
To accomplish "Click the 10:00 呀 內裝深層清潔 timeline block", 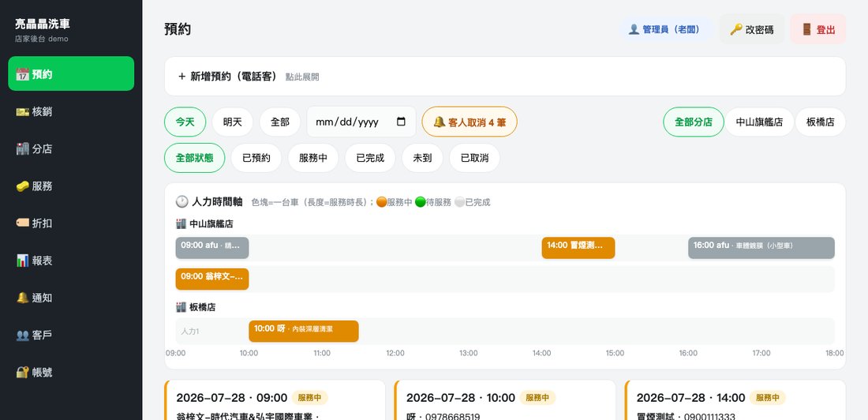I will click(x=303, y=331).
